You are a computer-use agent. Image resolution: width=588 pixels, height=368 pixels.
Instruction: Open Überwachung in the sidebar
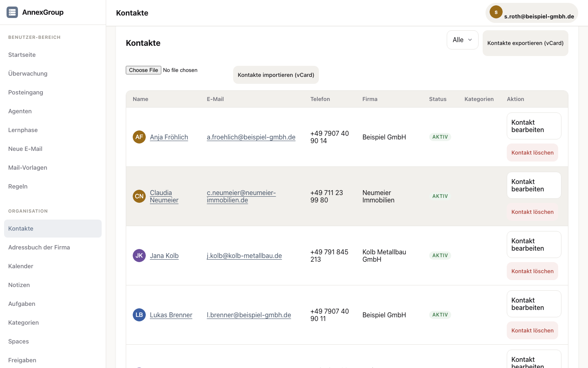point(53,74)
